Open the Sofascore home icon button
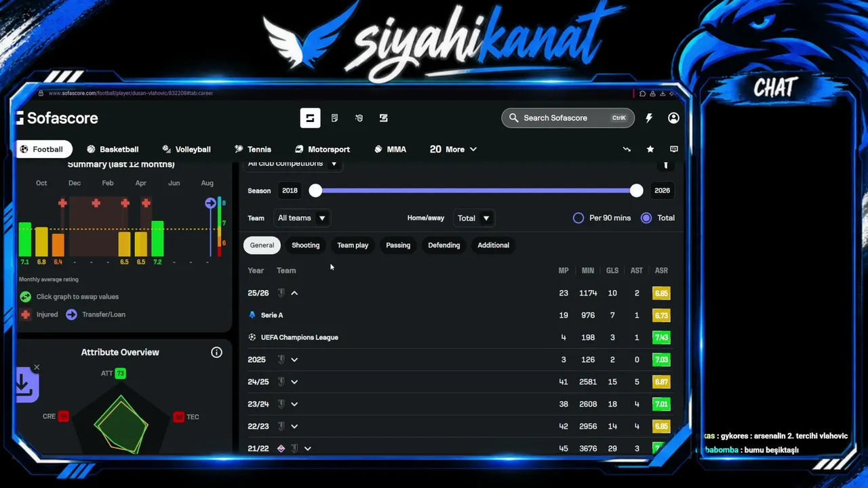This screenshot has height=488, width=868. [310, 118]
